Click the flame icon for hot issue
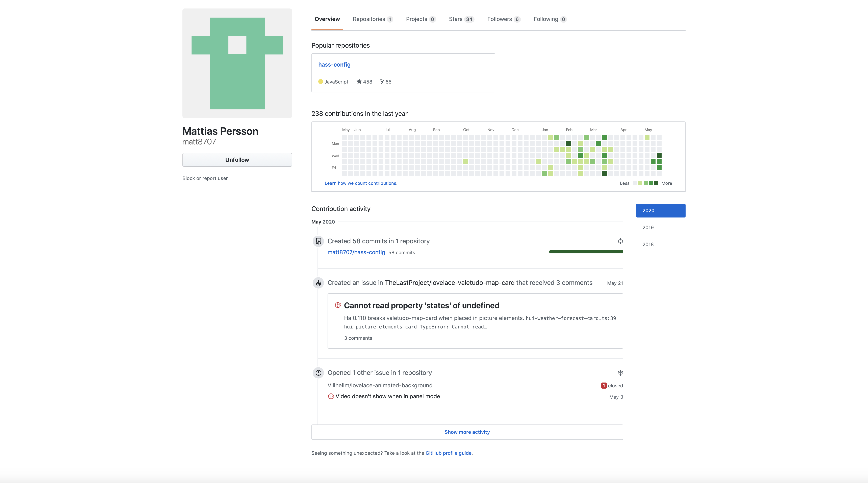The height and width of the screenshot is (483, 868). 318,283
